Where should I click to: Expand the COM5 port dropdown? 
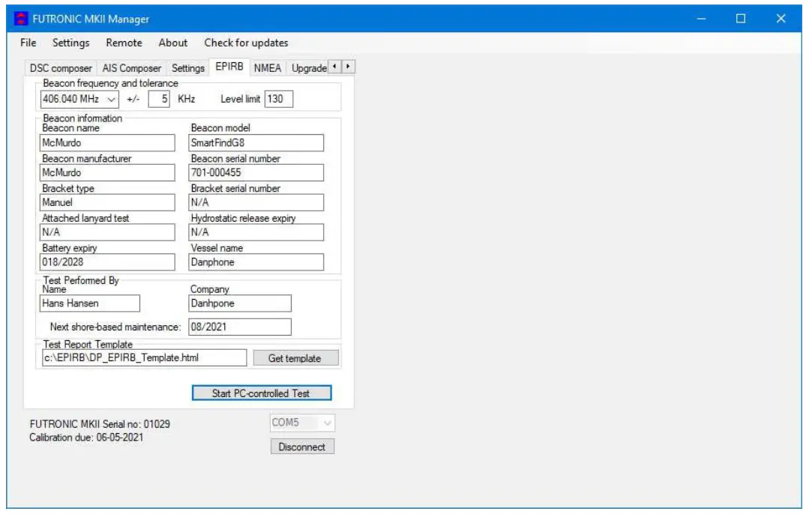[x=328, y=423]
